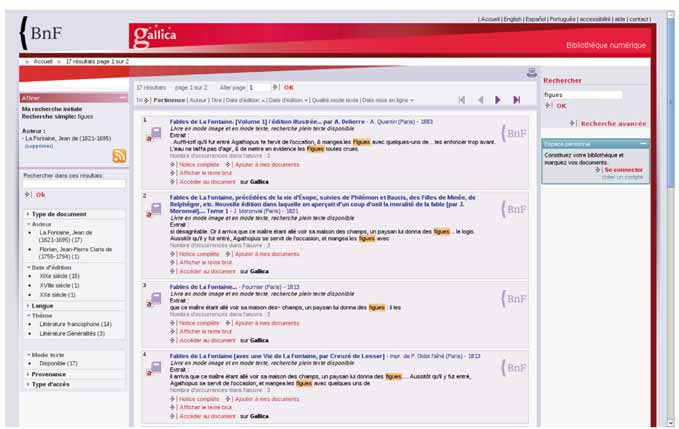Filter by Mode texte Disponible (17)
The width and height of the screenshot is (679, 429).
pos(58,364)
